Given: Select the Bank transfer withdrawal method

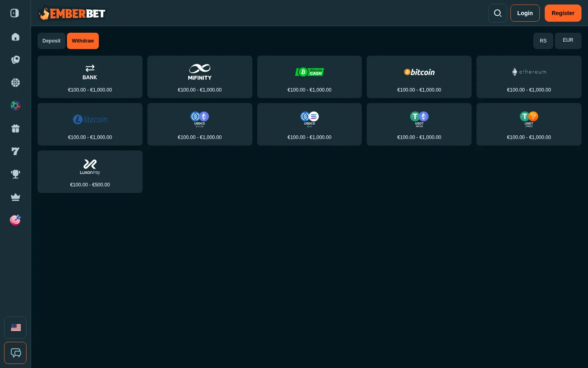Looking at the screenshot, I should click(90, 77).
